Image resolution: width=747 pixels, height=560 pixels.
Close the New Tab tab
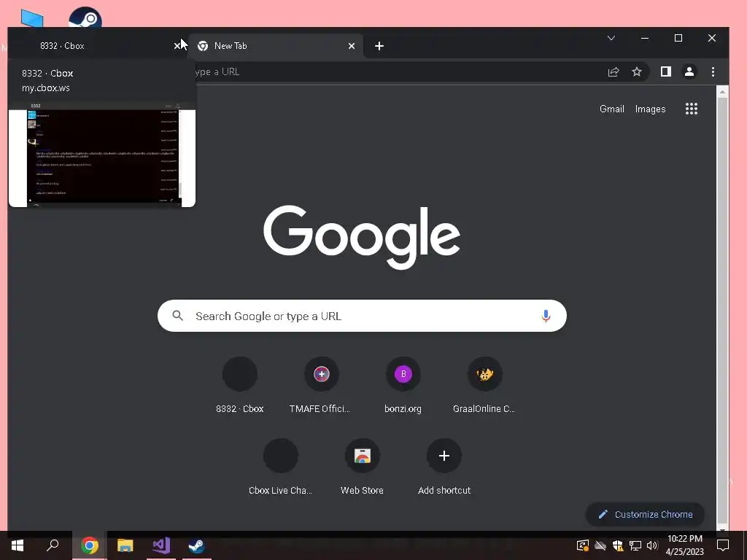(x=352, y=46)
